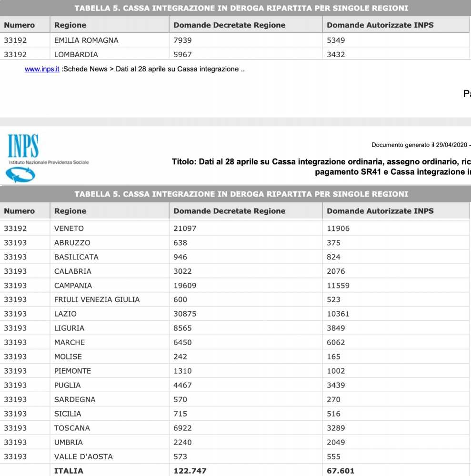Image resolution: width=471 pixels, height=476 pixels.
Task: Click the INPS logo
Action: coord(23,146)
